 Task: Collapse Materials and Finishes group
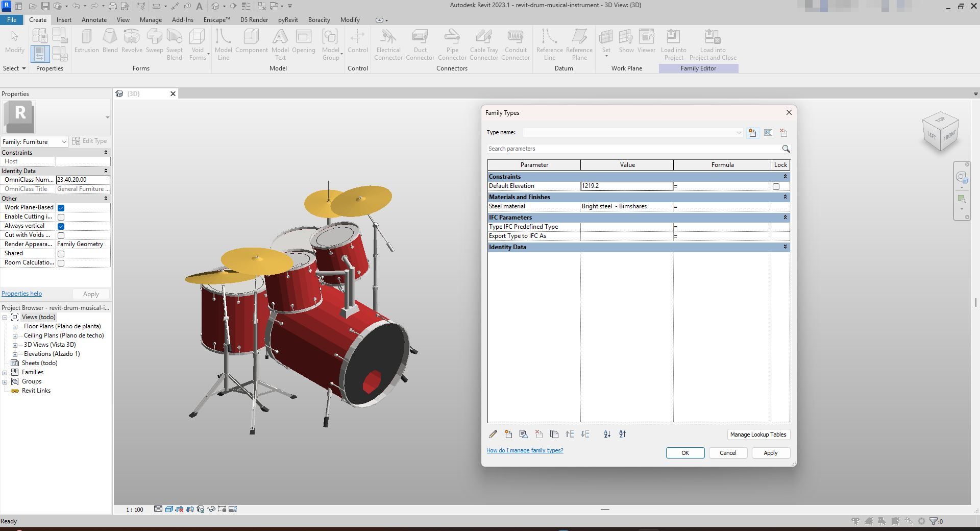[785, 197]
